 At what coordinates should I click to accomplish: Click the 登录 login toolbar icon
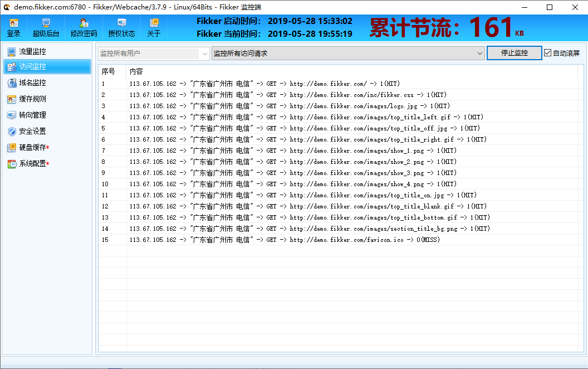point(14,23)
